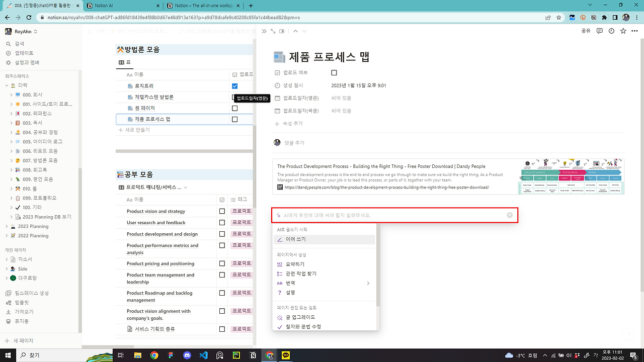Submit the AI prompt with arrow button
The width and height of the screenshot is (644, 362).
[510, 215]
